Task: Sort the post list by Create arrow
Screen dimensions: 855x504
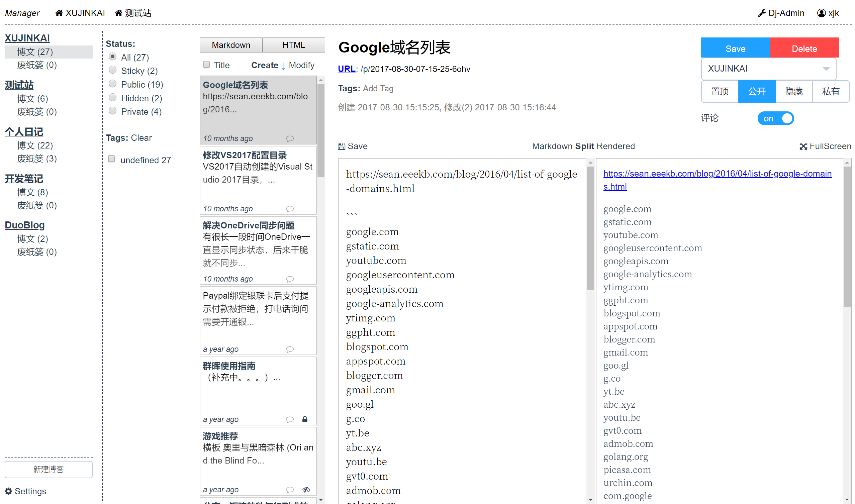Action: click(283, 66)
